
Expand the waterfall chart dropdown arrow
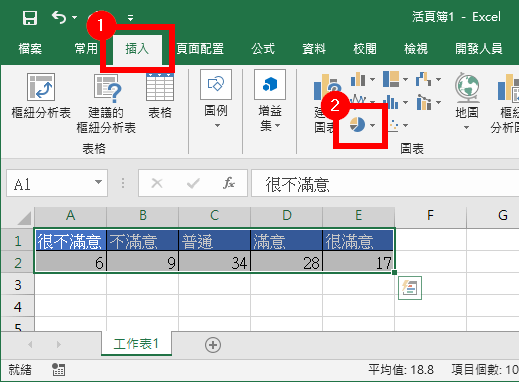coord(438,80)
